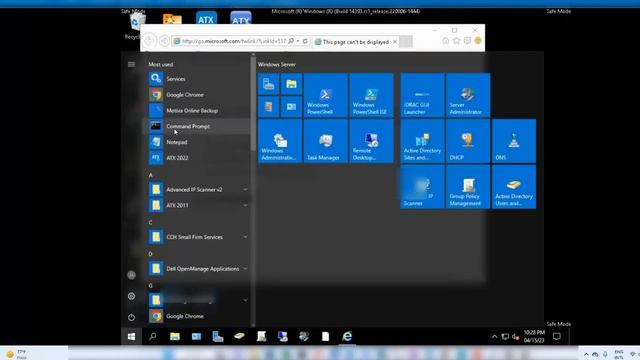
Task: Open File Explorer from the taskbar
Action: pyautogui.click(x=175, y=337)
